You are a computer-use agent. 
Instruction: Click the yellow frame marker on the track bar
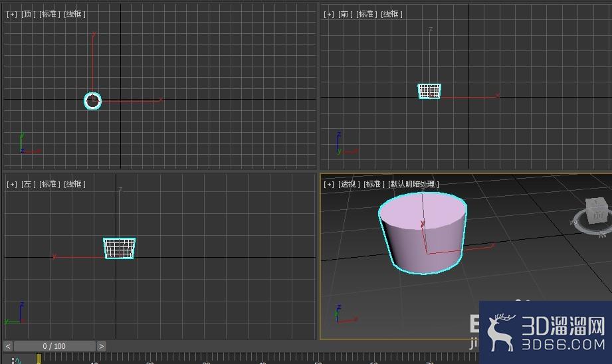click(x=39, y=359)
